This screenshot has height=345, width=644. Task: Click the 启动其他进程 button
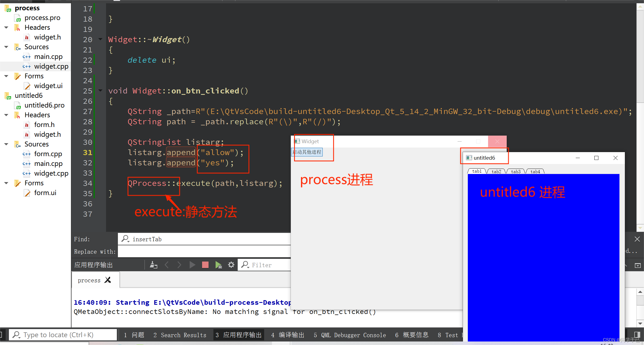point(307,152)
